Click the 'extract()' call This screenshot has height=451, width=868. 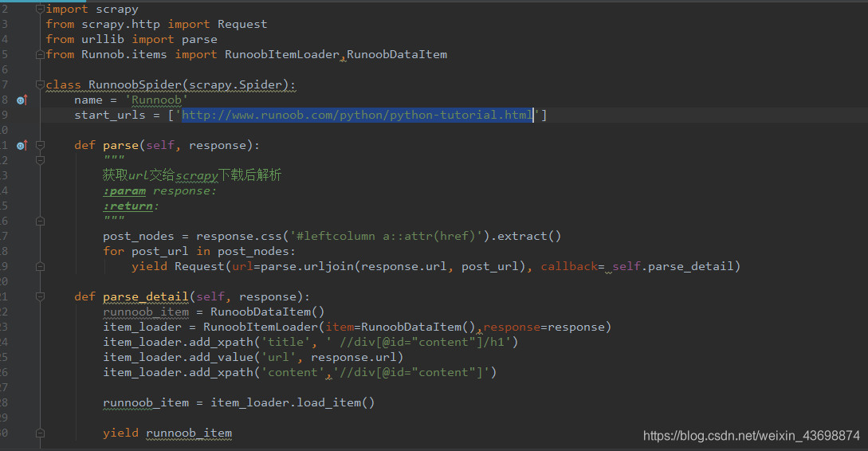pyautogui.click(x=529, y=237)
